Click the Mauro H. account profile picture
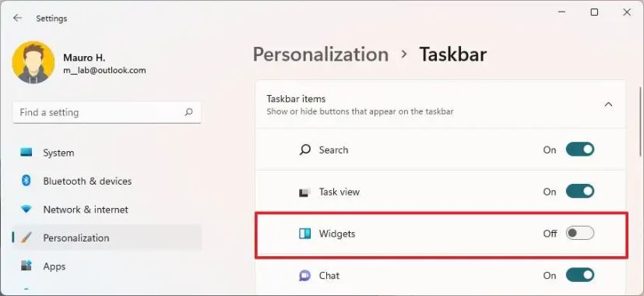 click(33, 62)
